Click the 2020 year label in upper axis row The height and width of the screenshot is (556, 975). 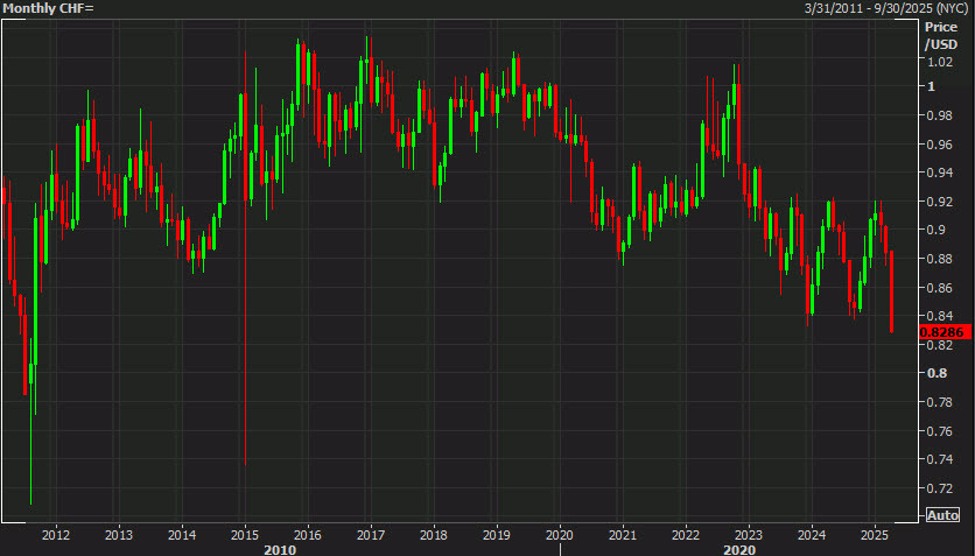(559, 533)
